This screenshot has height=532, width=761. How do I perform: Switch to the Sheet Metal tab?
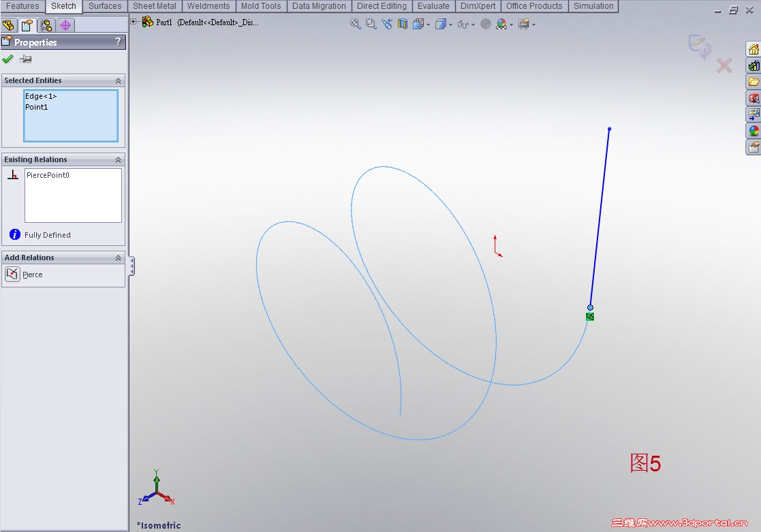[155, 6]
